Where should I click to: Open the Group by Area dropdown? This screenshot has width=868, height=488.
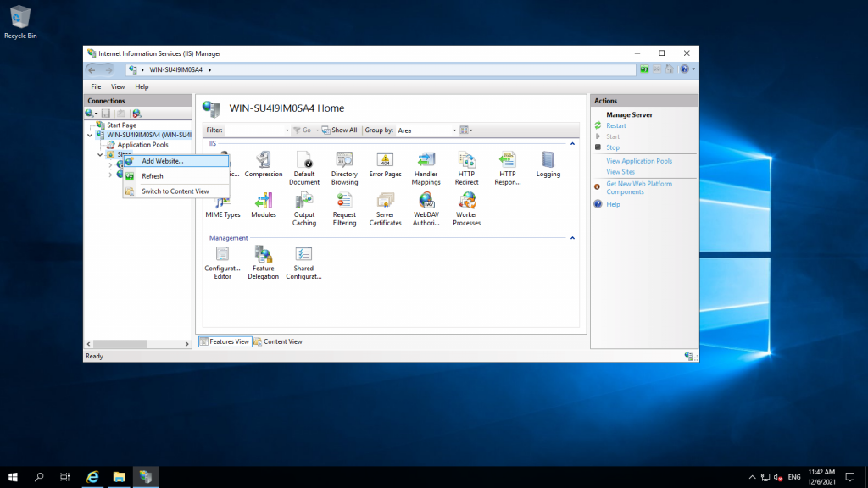pos(426,130)
